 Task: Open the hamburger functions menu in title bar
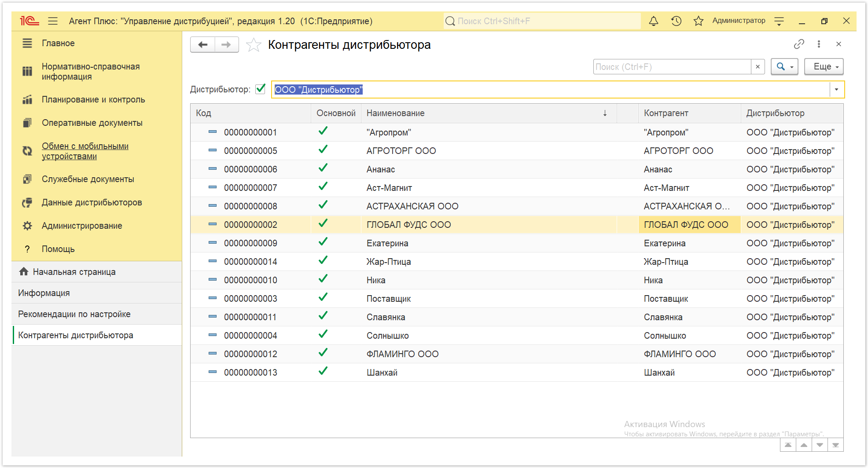(x=53, y=21)
